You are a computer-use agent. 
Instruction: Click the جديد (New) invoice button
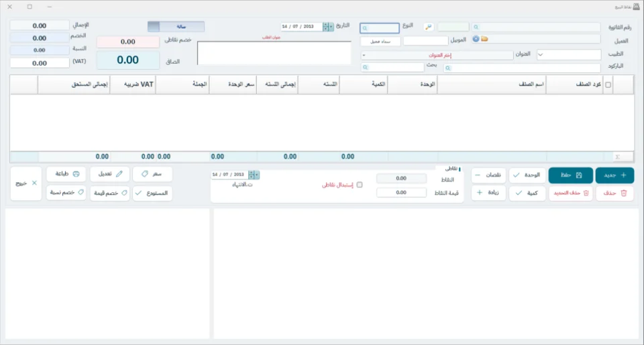tap(614, 175)
